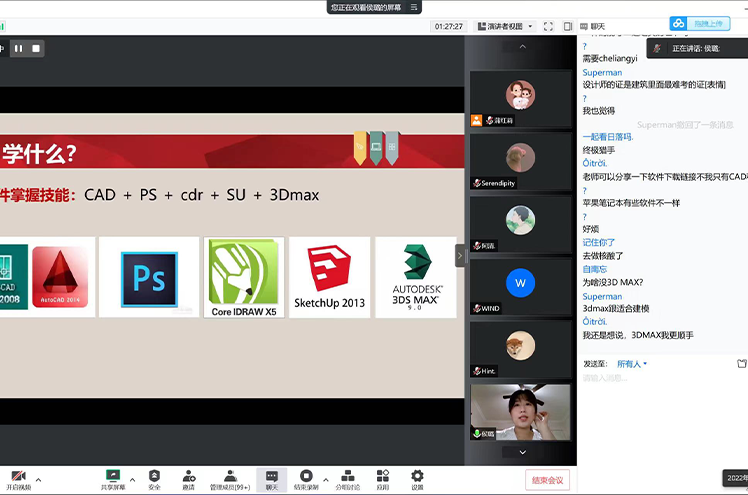Click sender name 记住你了
Viewport: 748px width, 495px height.
point(599,242)
